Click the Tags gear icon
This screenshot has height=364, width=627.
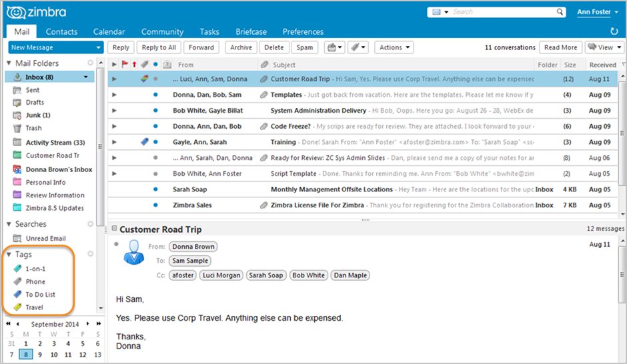pyautogui.click(x=90, y=254)
